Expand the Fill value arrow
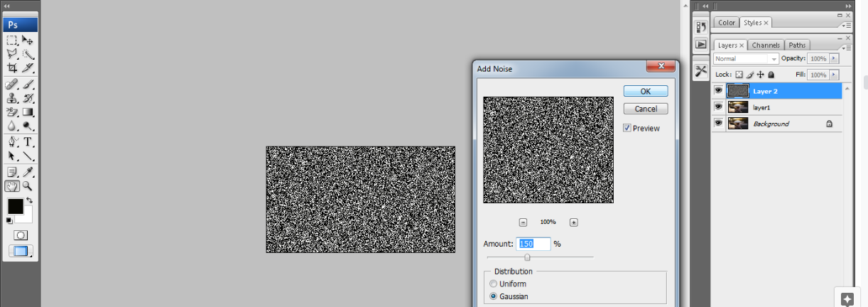The height and width of the screenshot is (307, 868). coord(833,75)
